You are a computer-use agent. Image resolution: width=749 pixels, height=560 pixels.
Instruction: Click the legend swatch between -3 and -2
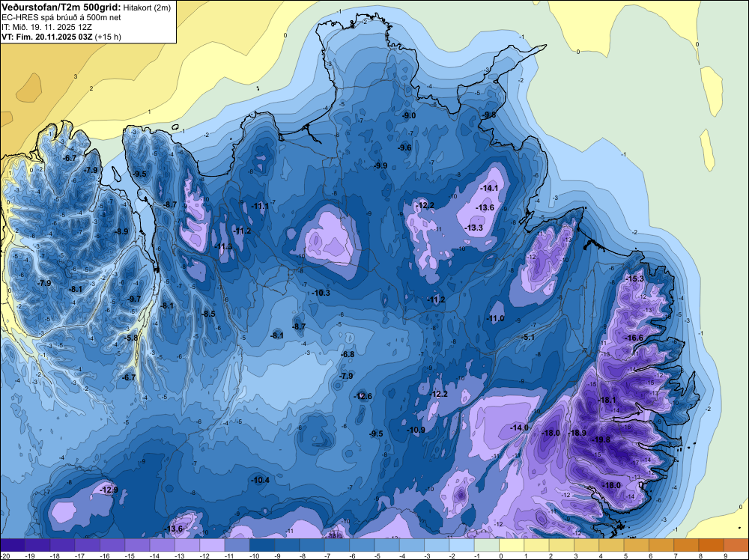(x=437, y=545)
